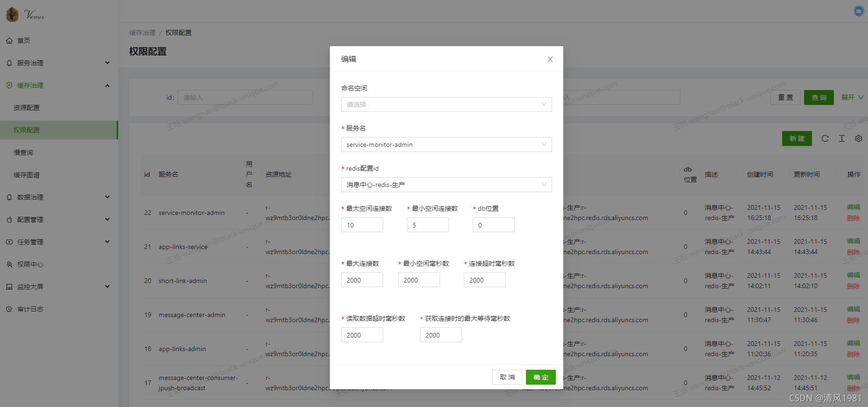Viewport: 868px width, 407px height.
Task: Refresh the table with the reload icon
Action: pyautogui.click(x=825, y=138)
